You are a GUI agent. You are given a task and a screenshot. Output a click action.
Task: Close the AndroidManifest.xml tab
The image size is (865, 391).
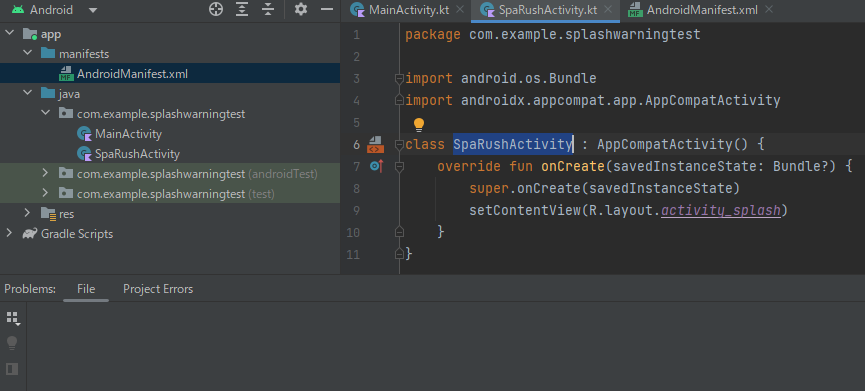pyautogui.click(x=769, y=10)
